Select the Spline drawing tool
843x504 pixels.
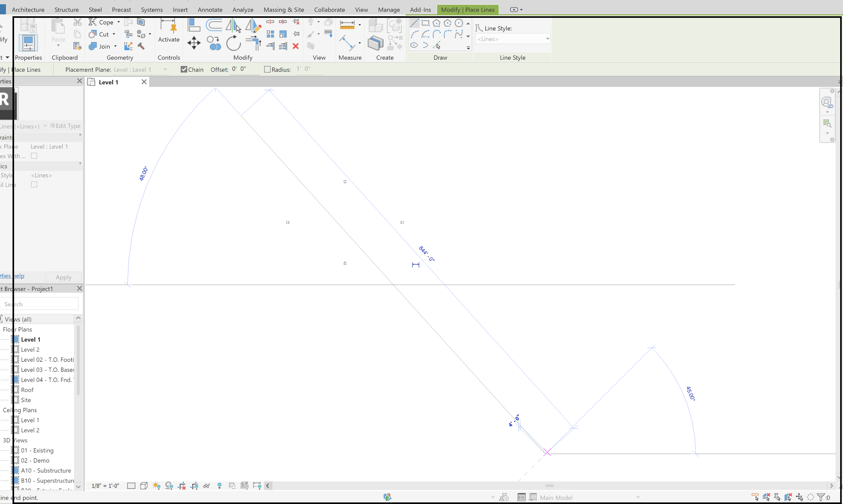pos(459,34)
